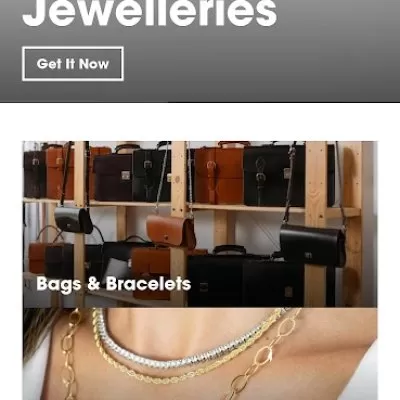Click the hanging black crossbody bag at right

pos(312,244)
